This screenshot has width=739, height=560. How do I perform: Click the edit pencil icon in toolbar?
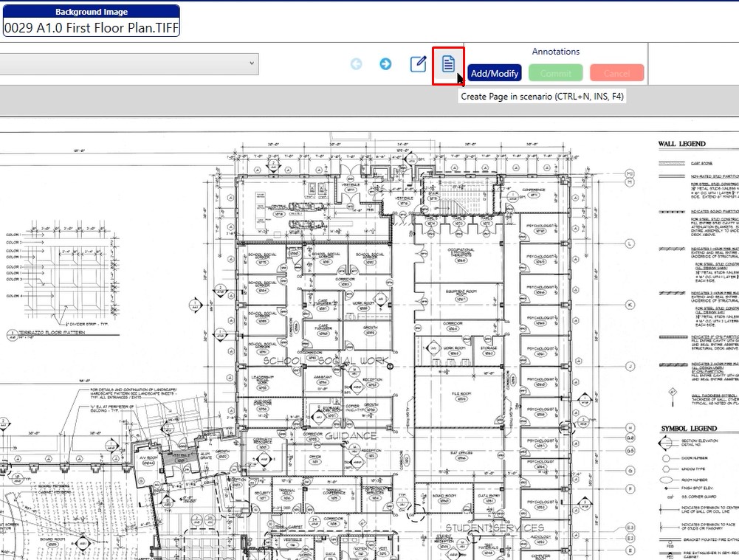[418, 64]
